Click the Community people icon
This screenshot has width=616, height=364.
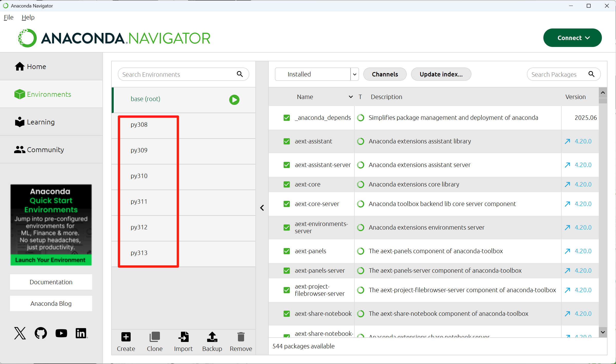coord(20,150)
